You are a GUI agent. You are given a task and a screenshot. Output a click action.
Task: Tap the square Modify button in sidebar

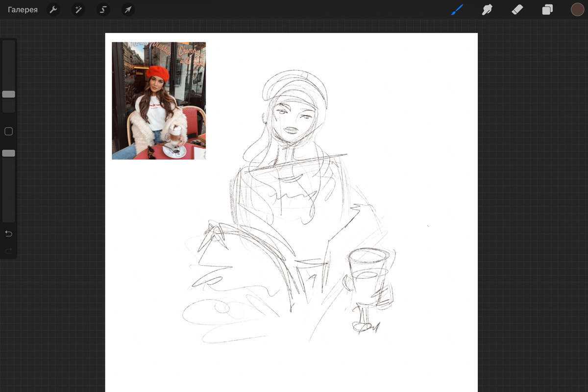click(8, 131)
